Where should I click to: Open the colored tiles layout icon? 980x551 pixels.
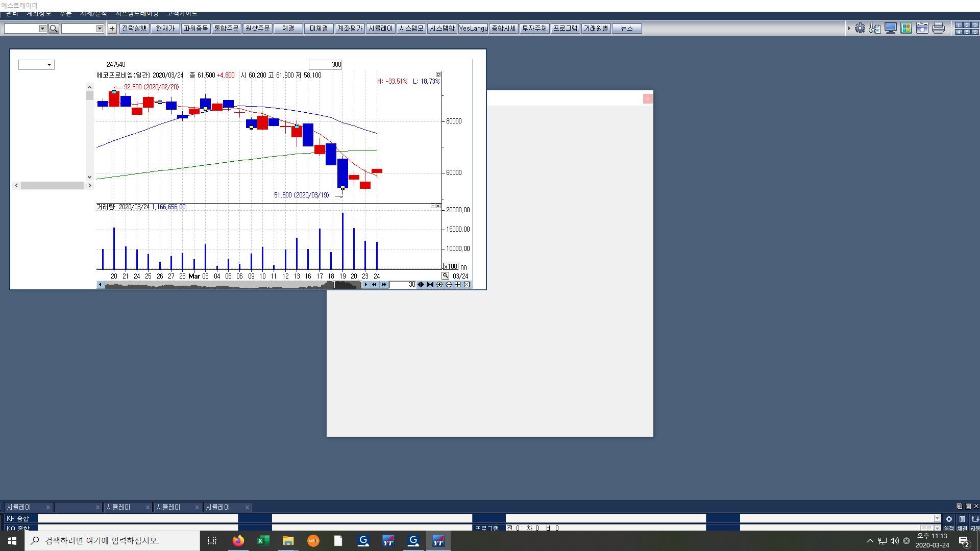tap(906, 28)
